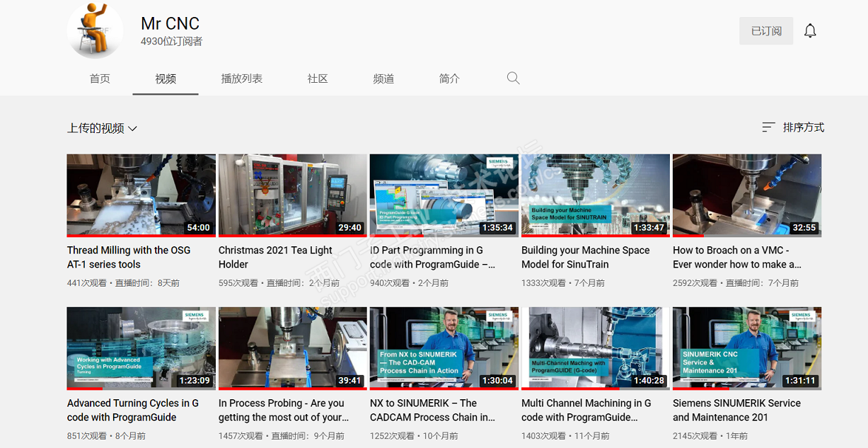Click the '2145次观看 • 1年前' text

[x=710, y=436]
